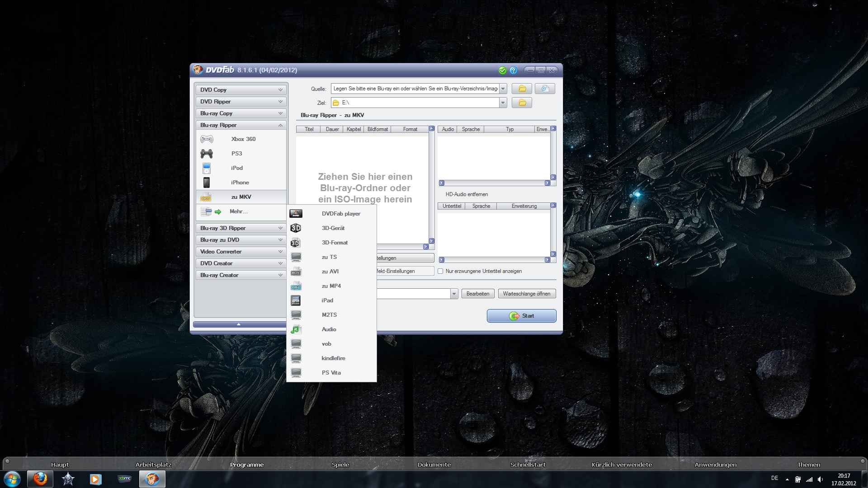Click the Bearbeiten button

[478, 294]
